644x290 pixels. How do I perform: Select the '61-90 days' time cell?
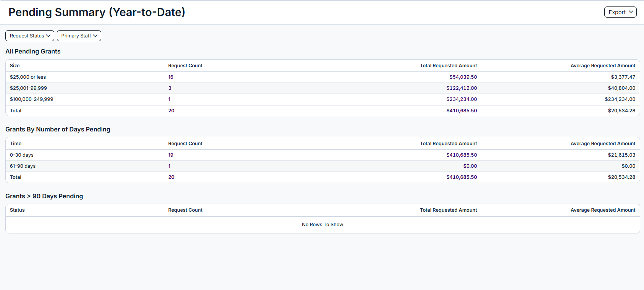tap(23, 166)
